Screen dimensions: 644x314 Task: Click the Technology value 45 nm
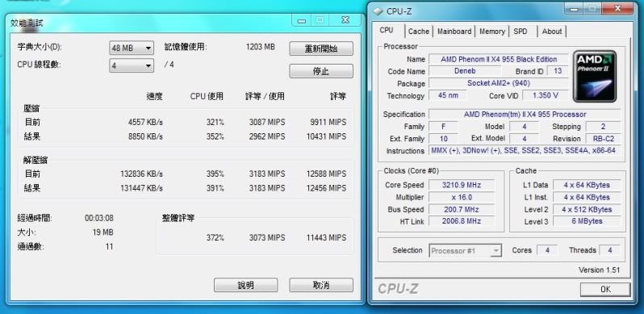point(448,95)
